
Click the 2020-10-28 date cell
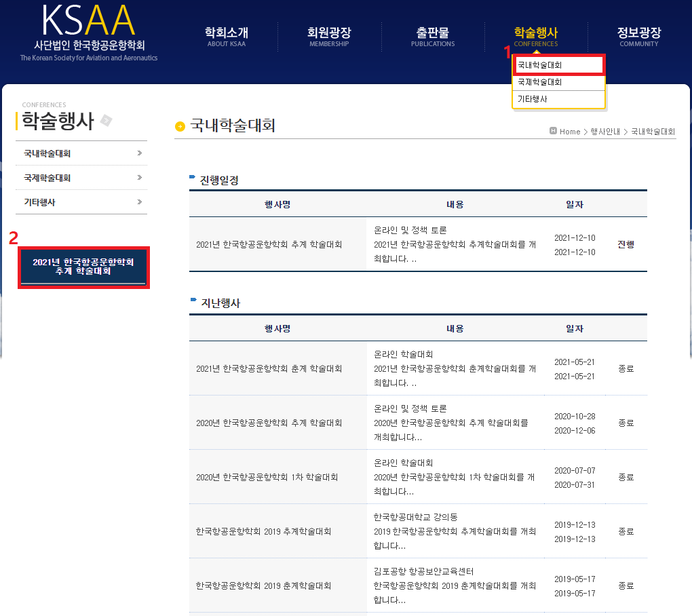coord(575,416)
